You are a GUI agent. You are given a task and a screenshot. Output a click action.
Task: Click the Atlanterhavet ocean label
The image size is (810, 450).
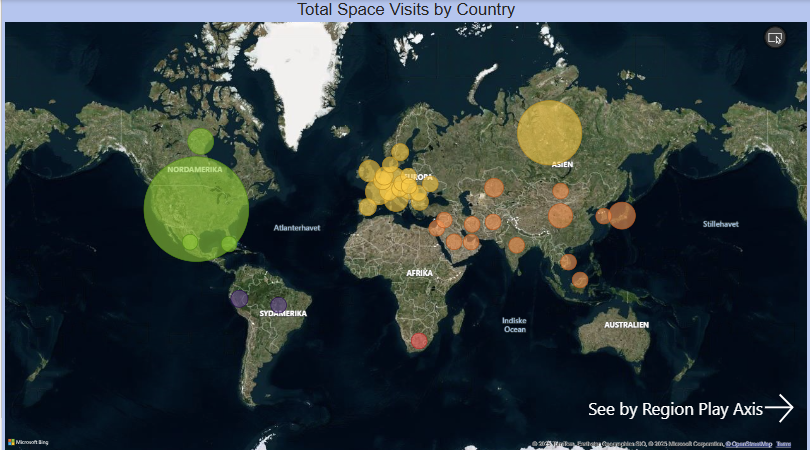click(x=297, y=228)
